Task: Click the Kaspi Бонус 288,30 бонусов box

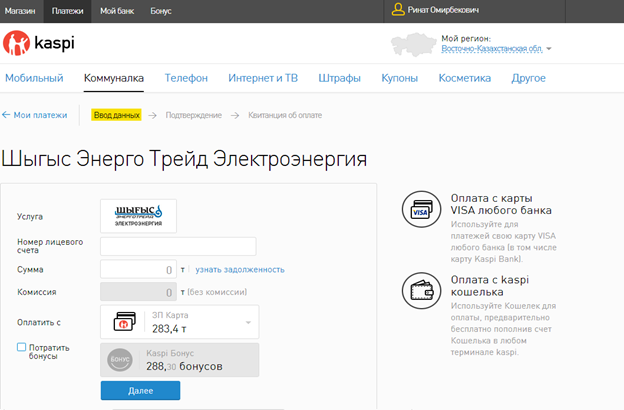Action: [x=179, y=360]
